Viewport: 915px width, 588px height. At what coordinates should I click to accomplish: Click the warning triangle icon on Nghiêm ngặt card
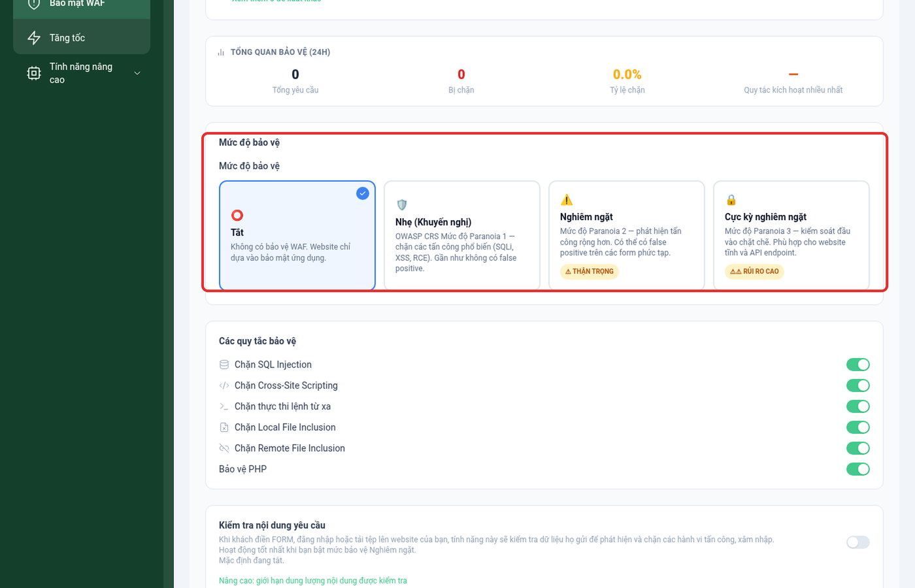(x=567, y=199)
